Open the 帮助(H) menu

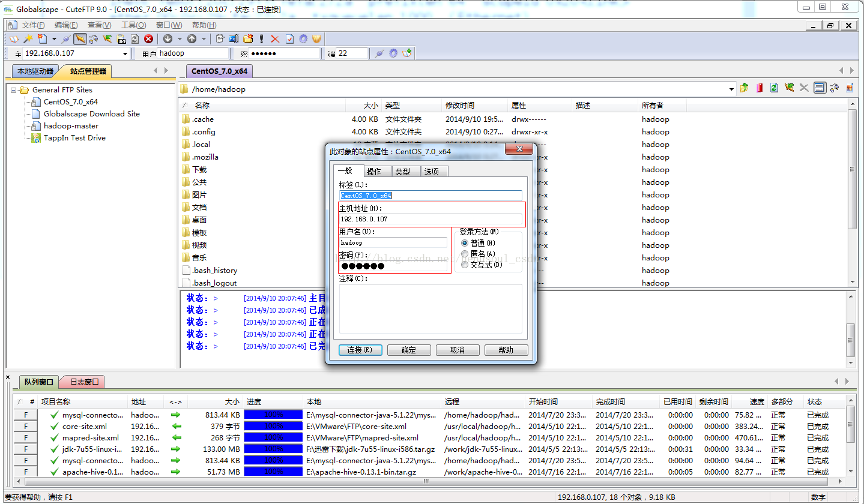pos(204,25)
